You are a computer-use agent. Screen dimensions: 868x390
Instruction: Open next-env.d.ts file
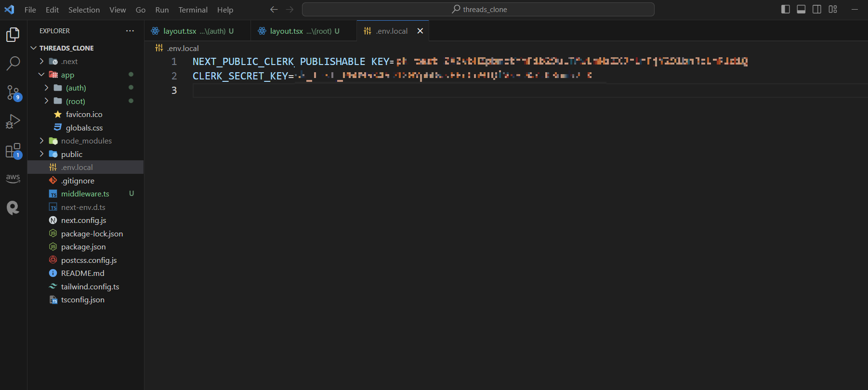[86, 207]
